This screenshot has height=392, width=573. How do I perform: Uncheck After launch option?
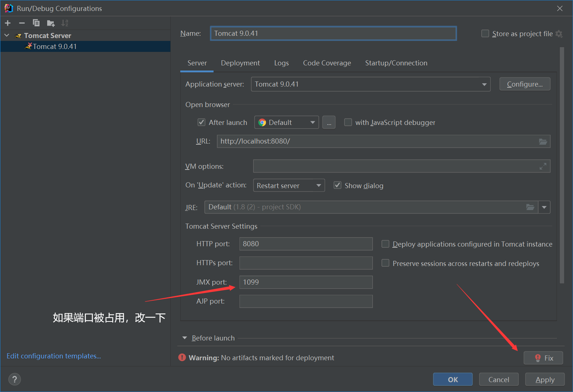point(201,122)
